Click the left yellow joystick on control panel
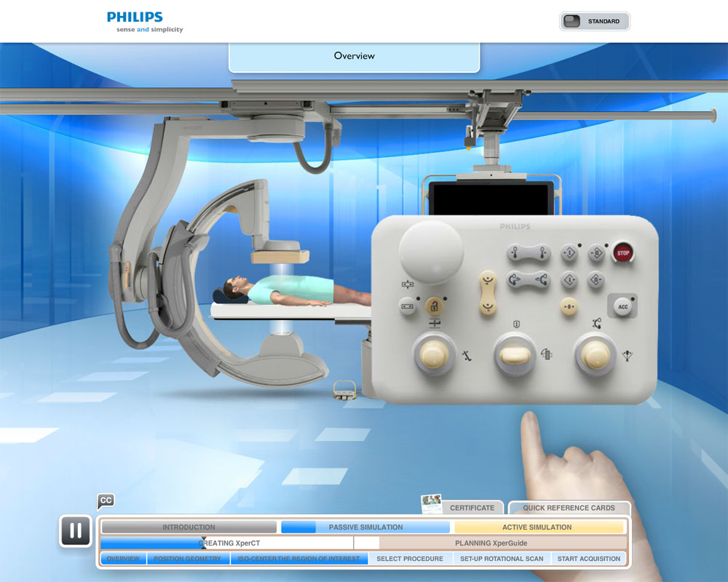 [x=434, y=354]
